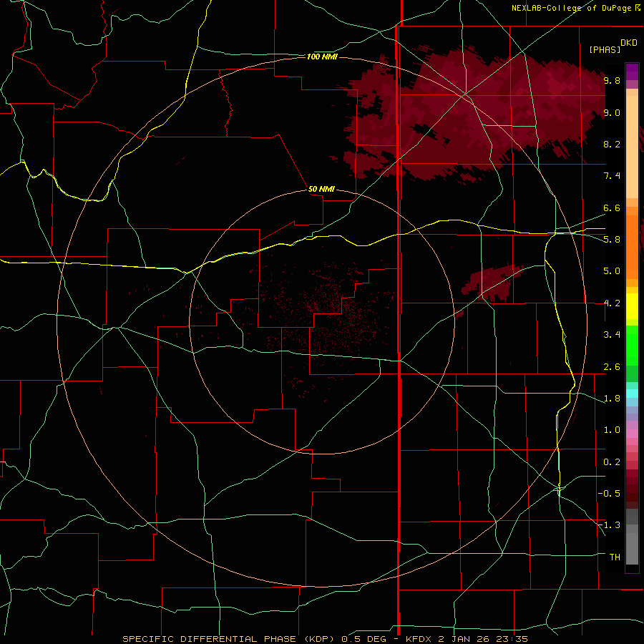Select the 6.6 scale value

[x=612, y=208]
